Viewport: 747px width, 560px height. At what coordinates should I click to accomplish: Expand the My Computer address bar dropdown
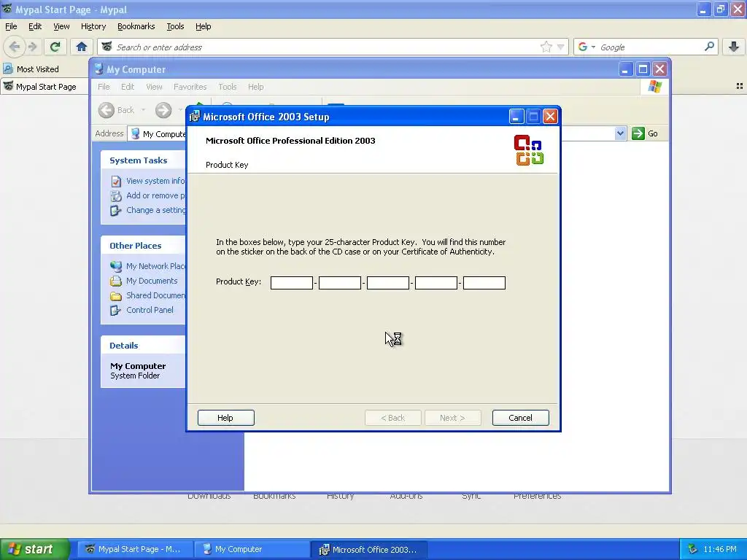[x=620, y=133]
